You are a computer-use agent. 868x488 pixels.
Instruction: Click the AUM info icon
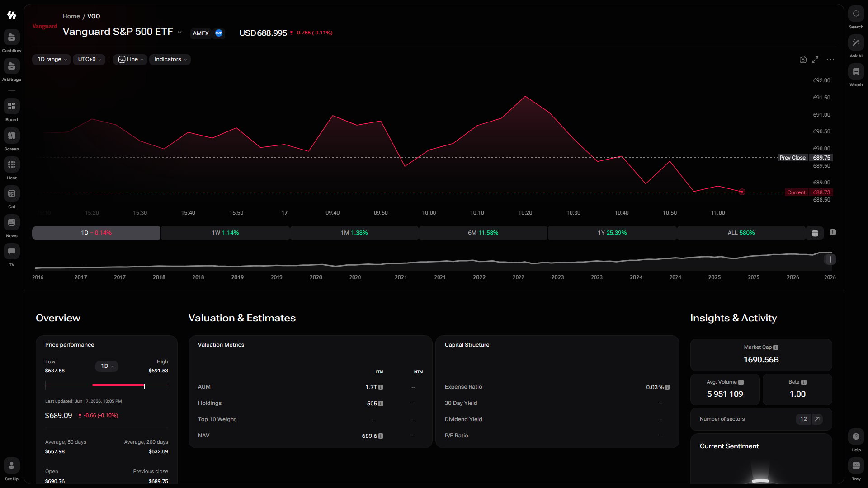point(381,387)
